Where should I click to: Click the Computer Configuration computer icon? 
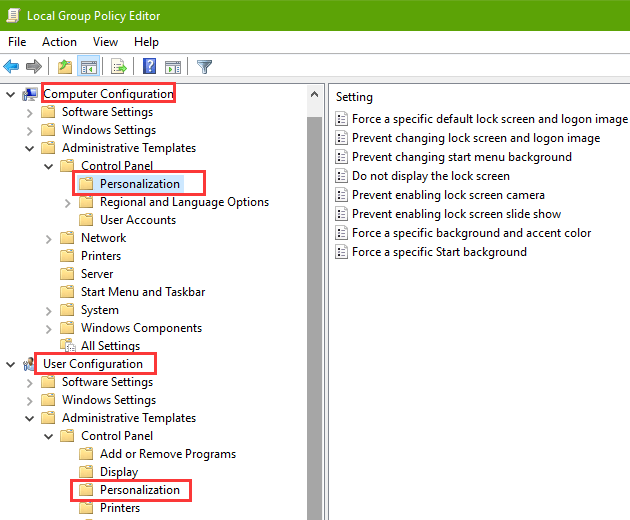(x=30, y=94)
